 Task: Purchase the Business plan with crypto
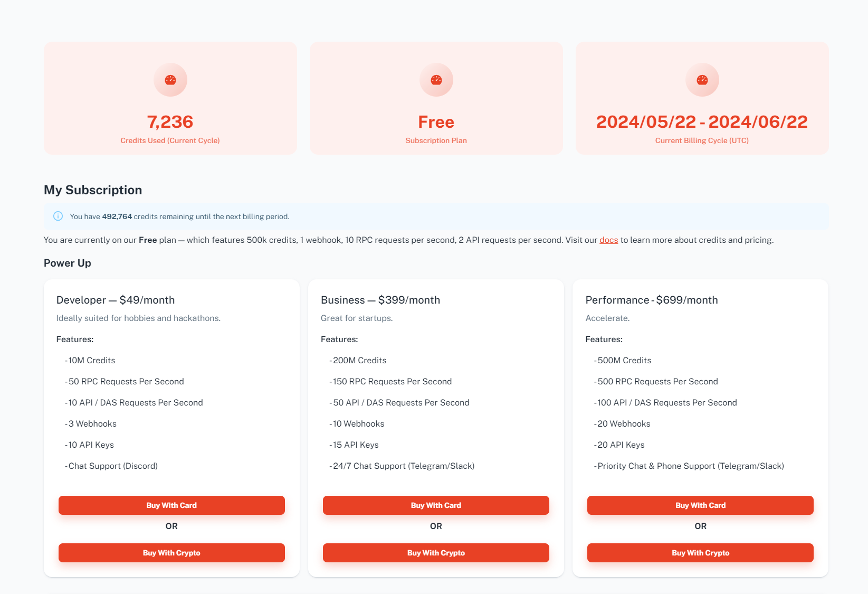click(436, 553)
